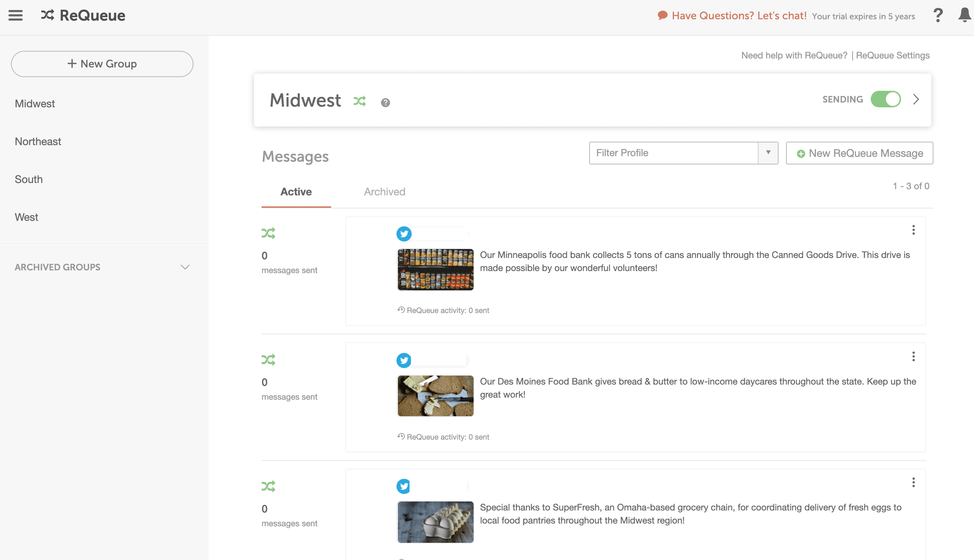This screenshot has height=560, width=974.
Task: Click Des Moines Food Bank message text
Action: 698,388
